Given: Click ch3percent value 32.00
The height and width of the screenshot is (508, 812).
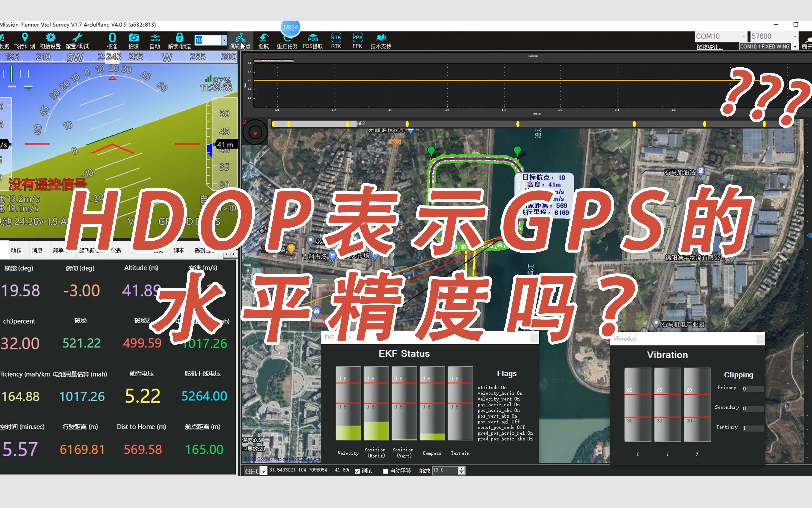Looking at the screenshot, I should [20, 343].
